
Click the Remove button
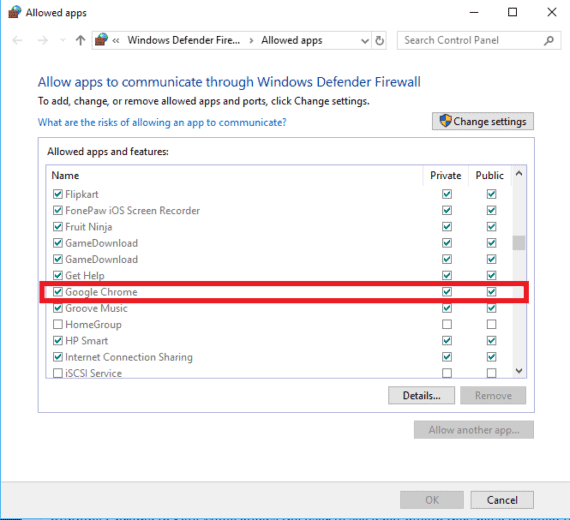(493, 395)
